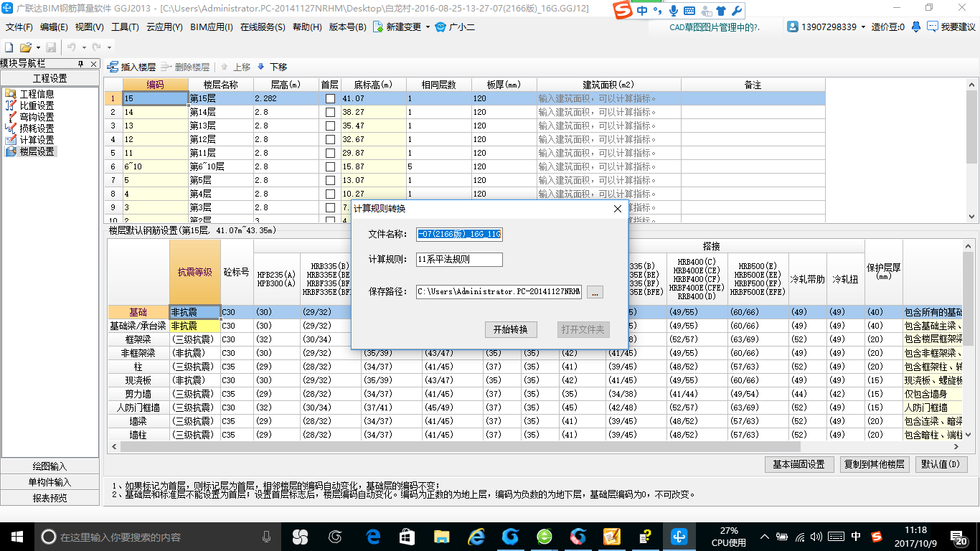Screen dimensions: 980x551
Task: Pin the 模块导航栏 panel
Action: [x=81, y=64]
